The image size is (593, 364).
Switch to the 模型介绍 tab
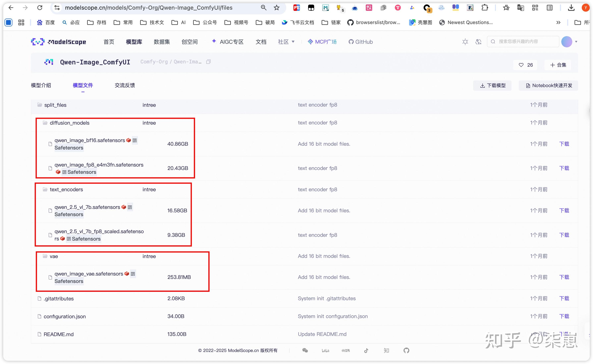[41, 85]
